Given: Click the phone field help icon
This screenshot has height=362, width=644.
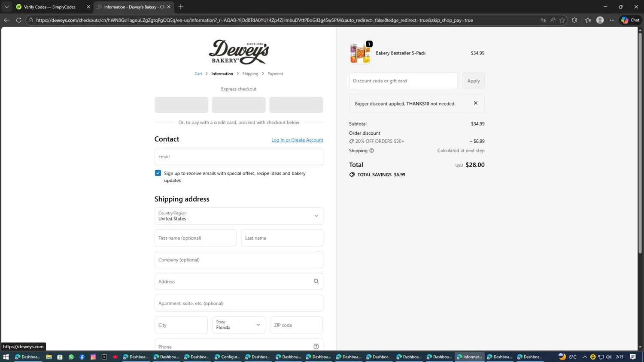Looking at the screenshot, I should tap(316, 347).
